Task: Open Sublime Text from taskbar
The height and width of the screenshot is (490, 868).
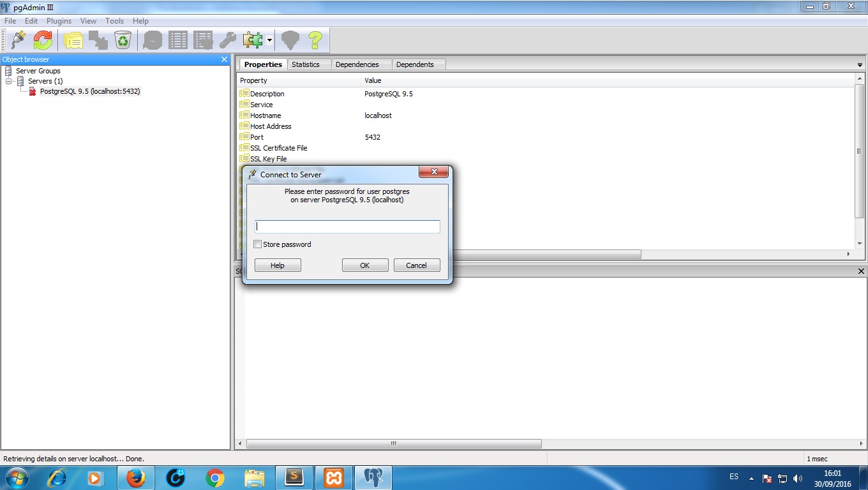Action: (294, 478)
